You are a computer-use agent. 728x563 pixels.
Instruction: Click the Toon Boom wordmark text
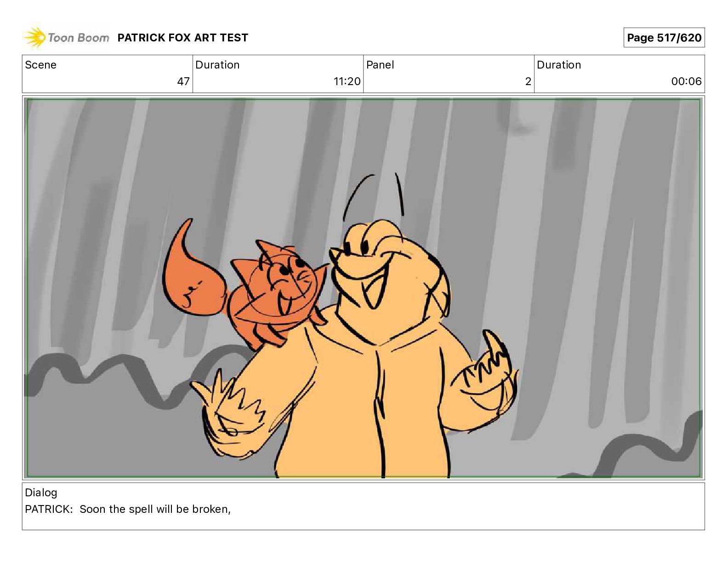pos(79,38)
